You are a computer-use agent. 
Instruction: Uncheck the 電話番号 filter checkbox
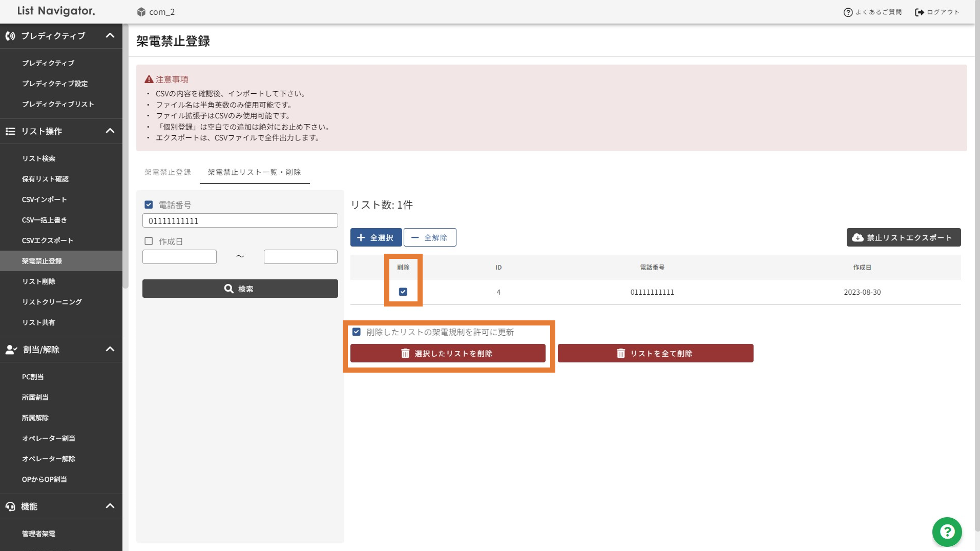(149, 205)
